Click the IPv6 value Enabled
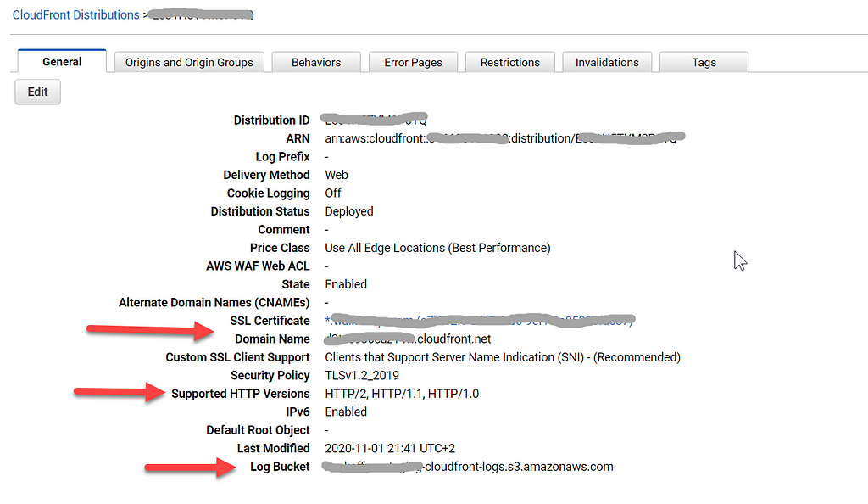 click(346, 412)
